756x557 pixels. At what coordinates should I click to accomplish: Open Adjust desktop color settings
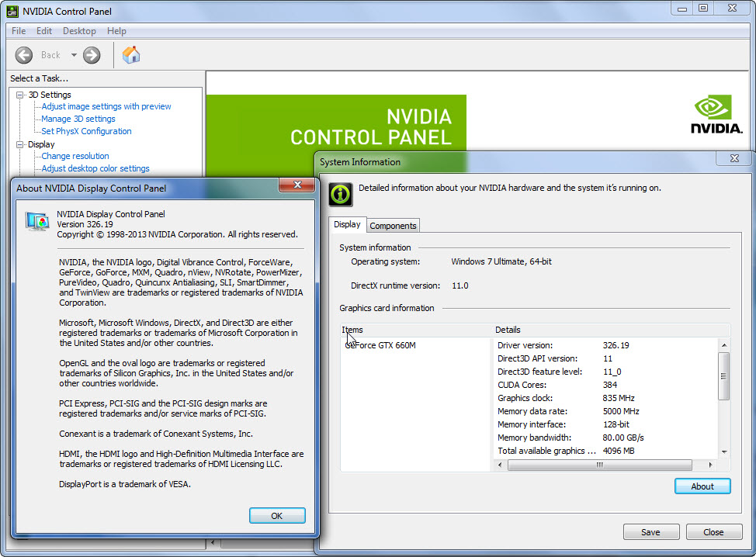(95, 168)
